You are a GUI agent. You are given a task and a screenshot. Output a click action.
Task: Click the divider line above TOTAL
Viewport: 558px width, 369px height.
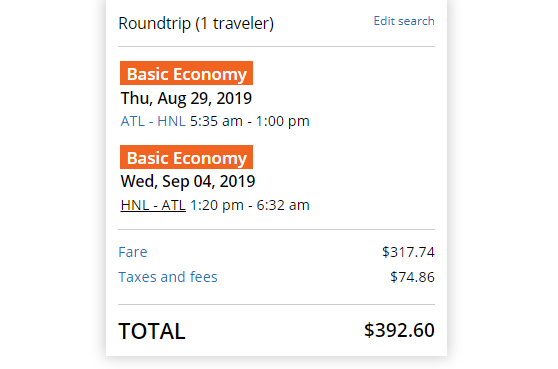(277, 304)
